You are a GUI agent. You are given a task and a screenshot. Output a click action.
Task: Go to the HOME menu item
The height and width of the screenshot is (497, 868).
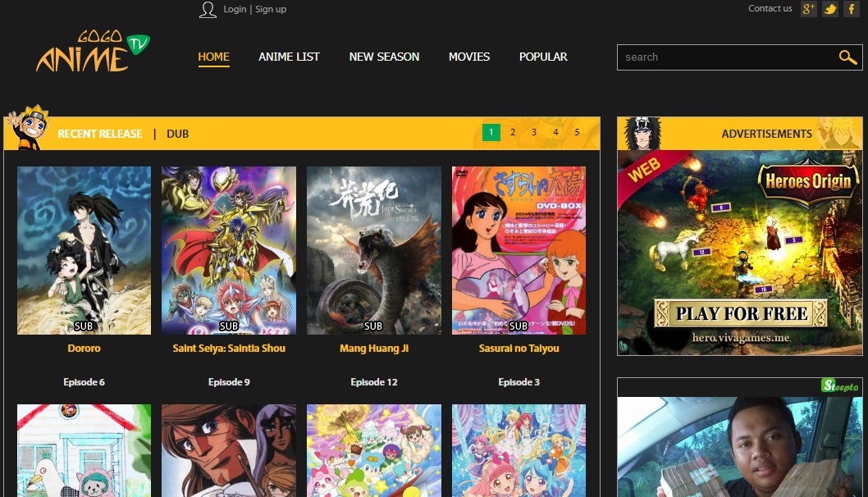pyautogui.click(x=213, y=57)
